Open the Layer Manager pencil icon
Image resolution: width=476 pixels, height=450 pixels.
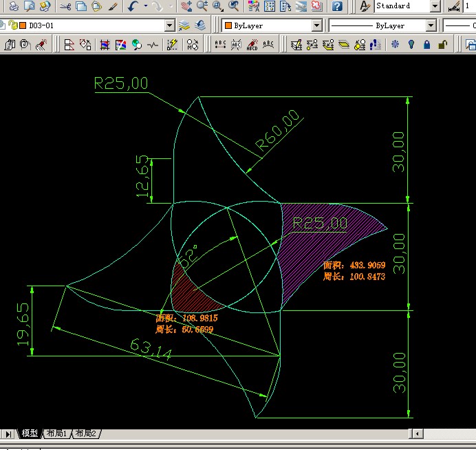[296, 45]
